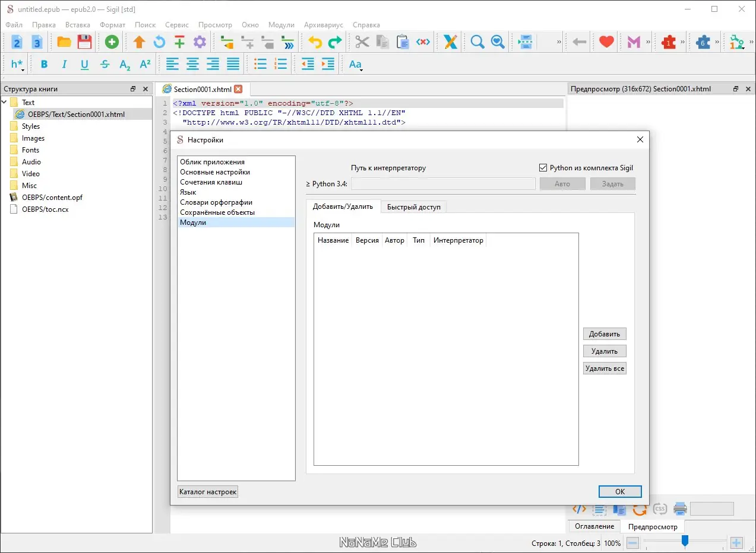Screen dimensions: 756x553
Task: Click the zoom slider handle in status bar
Action: (685, 541)
